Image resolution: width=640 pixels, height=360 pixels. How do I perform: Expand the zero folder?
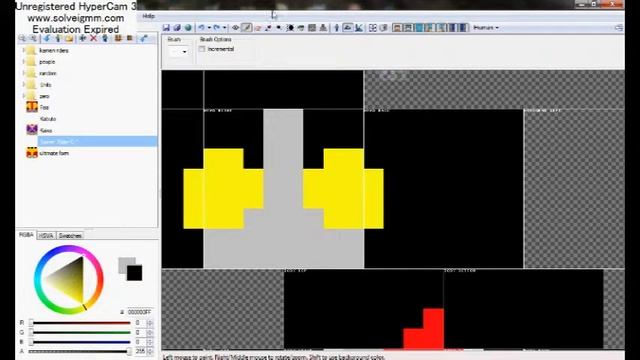coord(24,96)
